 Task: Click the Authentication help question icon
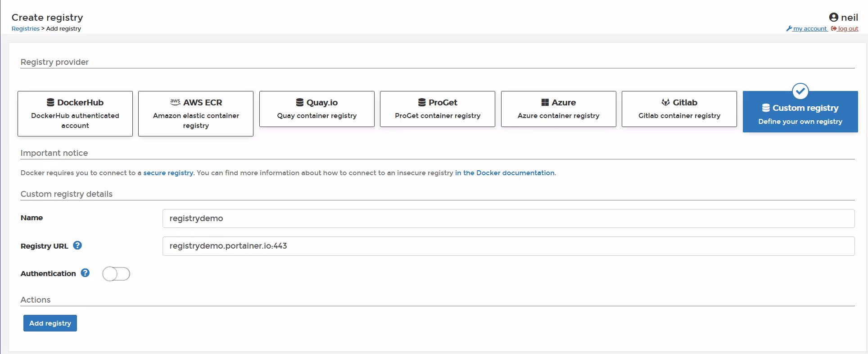85,273
